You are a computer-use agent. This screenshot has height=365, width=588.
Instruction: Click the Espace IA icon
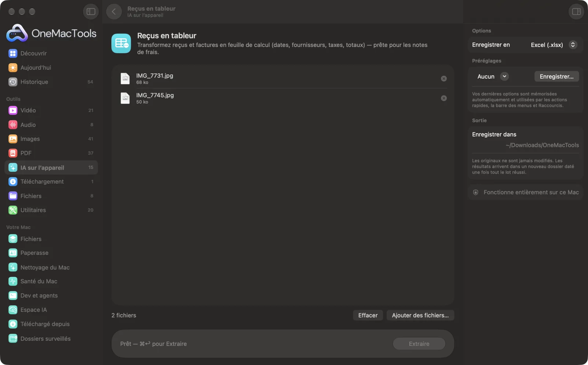[x=13, y=310]
